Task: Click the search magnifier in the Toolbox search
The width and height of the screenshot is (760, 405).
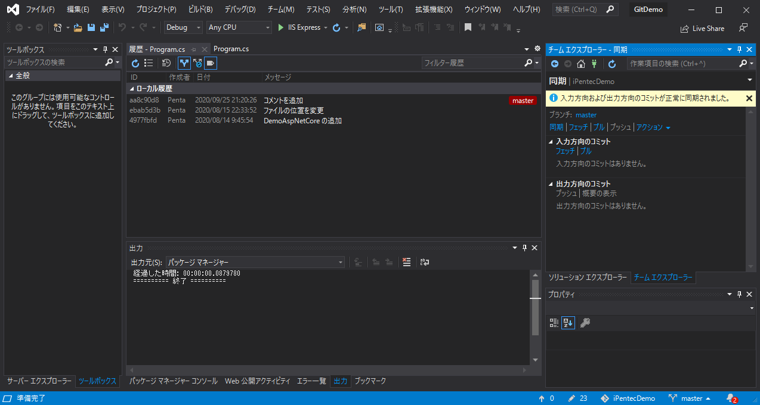Action: pyautogui.click(x=109, y=62)
